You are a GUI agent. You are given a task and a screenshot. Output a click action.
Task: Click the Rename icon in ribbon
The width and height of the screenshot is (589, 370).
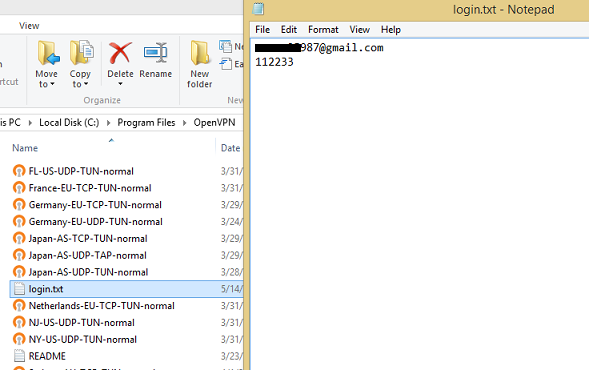pos(156,53)
